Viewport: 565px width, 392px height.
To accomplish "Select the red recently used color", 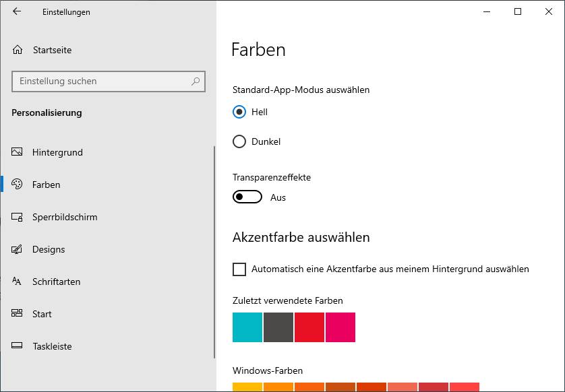I will point(309,327).
